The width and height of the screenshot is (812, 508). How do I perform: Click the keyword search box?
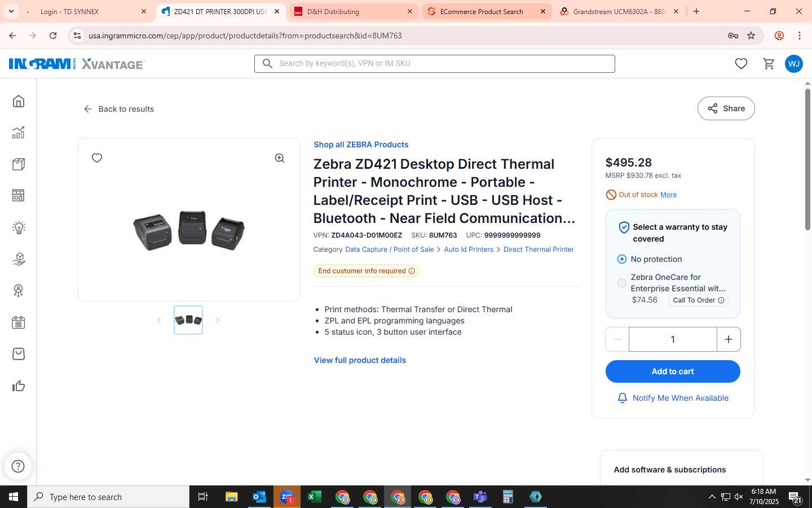[x=435, y=64]
